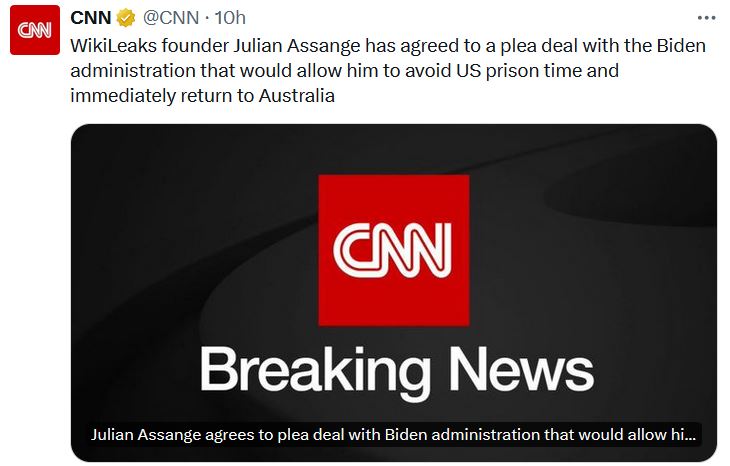Click "administration" in the tweet body's second line
The width and height of the screenshot is (730, 466).
131,71
